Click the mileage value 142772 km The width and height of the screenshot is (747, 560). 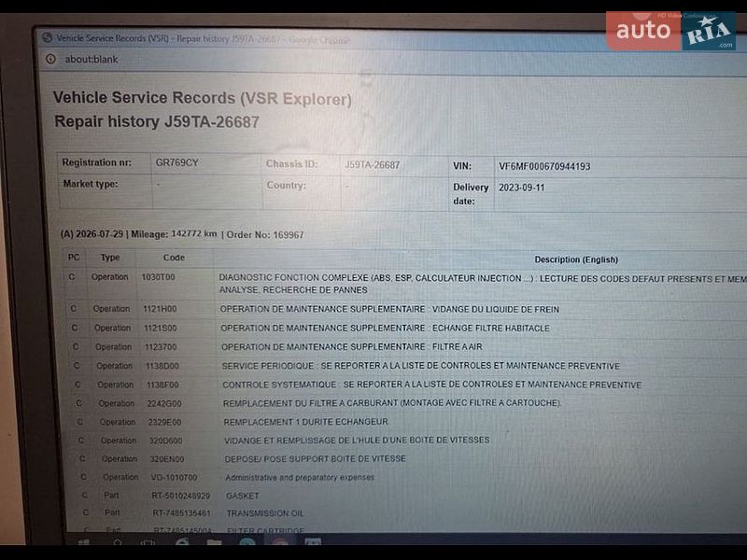pos(194,234)
